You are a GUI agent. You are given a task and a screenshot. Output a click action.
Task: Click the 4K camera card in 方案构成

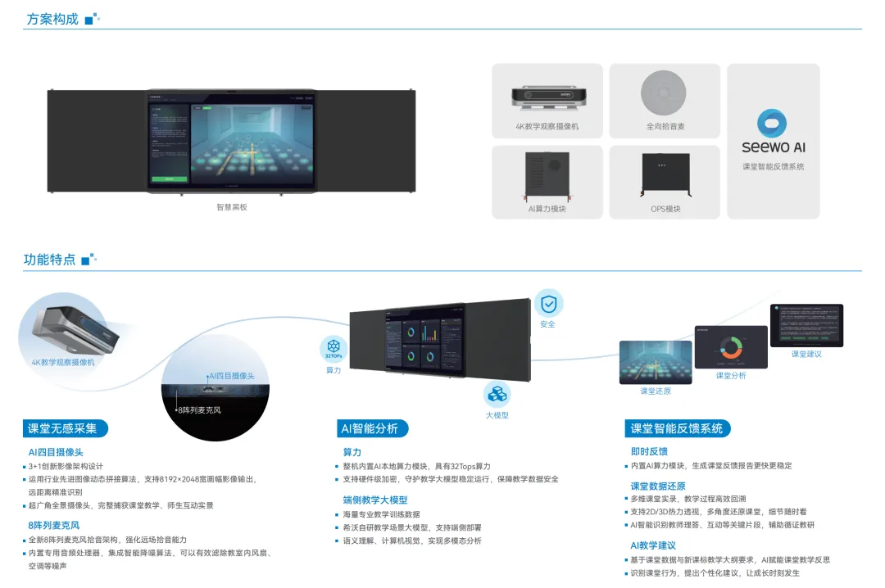tap(547, 101)
